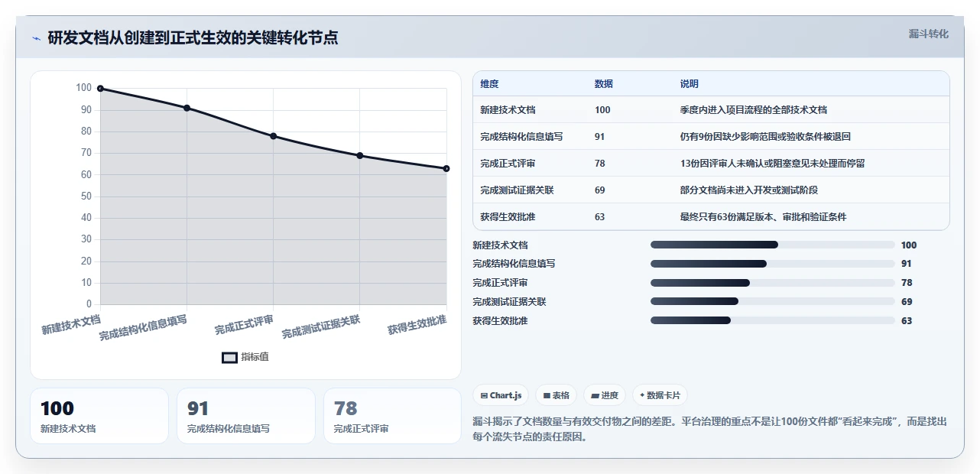Click the value 63 beside the last progress bar

click(907, 321)
